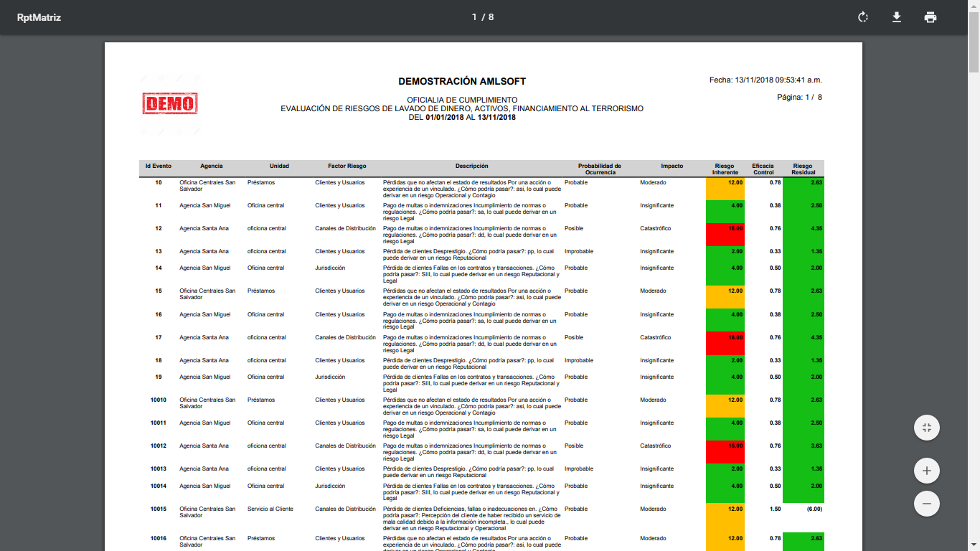980x551 pixels.
Task: Select the DEMOSTRACIÓN AMLSOFT heading
Action: (462, 82)
